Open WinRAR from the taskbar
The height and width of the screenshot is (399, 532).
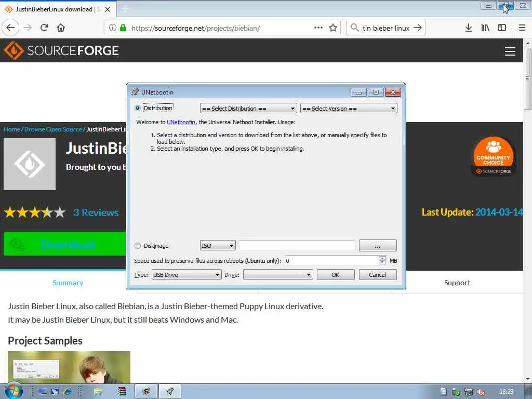click(x=122, y=392)
